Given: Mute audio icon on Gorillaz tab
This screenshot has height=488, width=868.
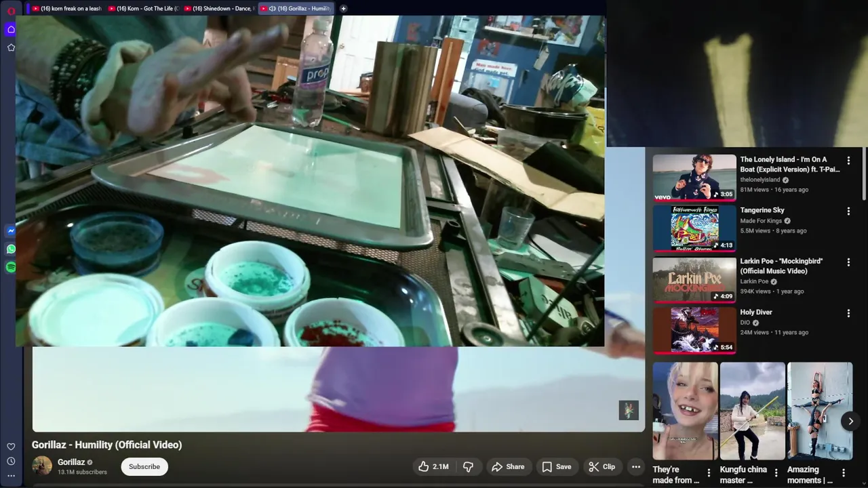Looking at the screenshot, I should (272, 9).
